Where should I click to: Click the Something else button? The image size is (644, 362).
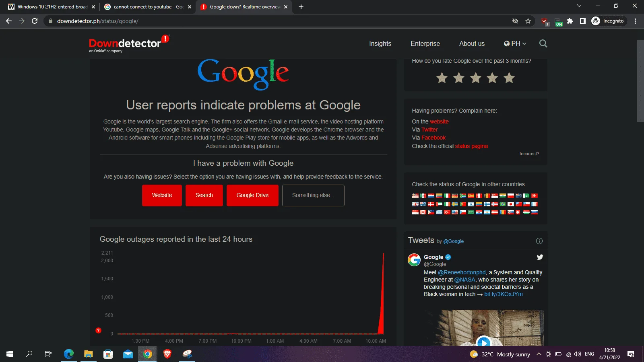[x=313, y=195]
